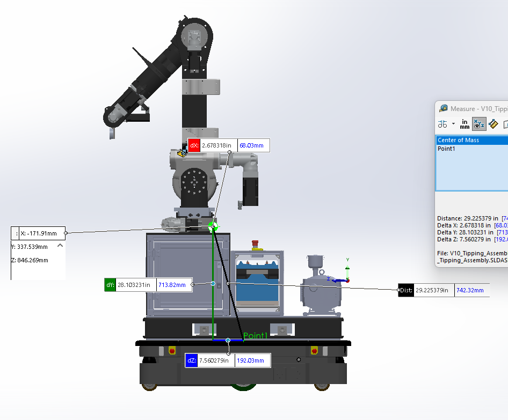Select the Point-to-Point measure tool

click(493, 123)
